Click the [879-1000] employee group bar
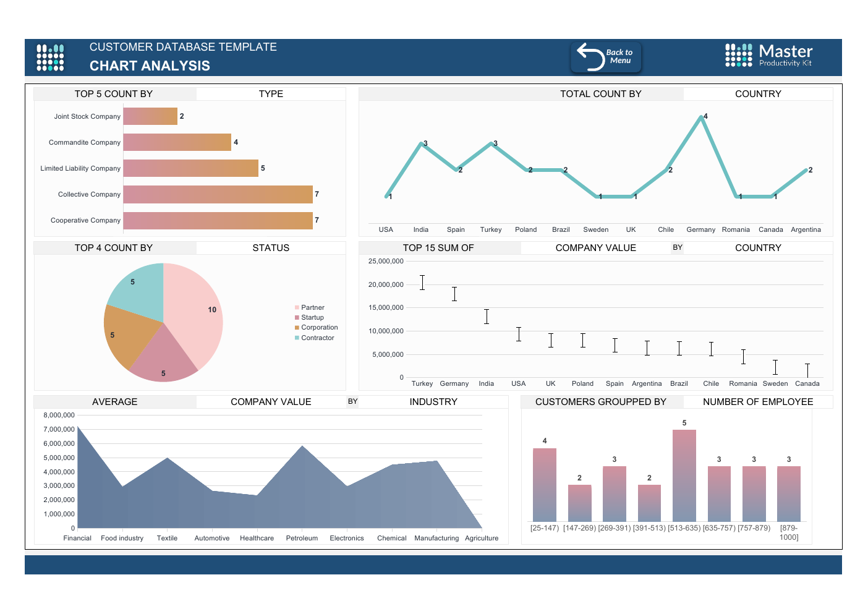The width and height of the screenshot is (868, 614). [x=789, y=494]
